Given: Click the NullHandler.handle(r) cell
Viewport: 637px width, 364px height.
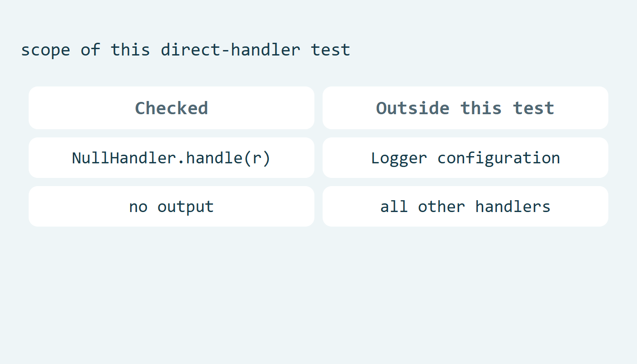Looking at the screenshot, I should (172, 157).
